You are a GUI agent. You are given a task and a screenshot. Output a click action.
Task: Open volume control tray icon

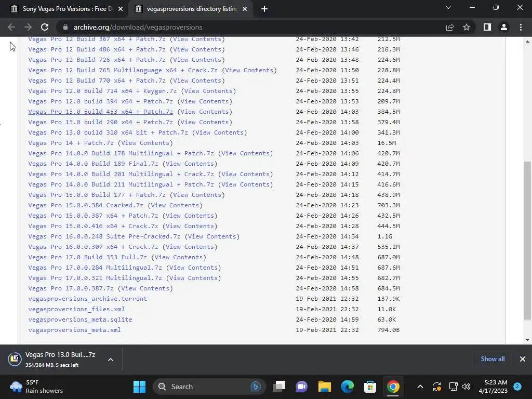point(466,387)
